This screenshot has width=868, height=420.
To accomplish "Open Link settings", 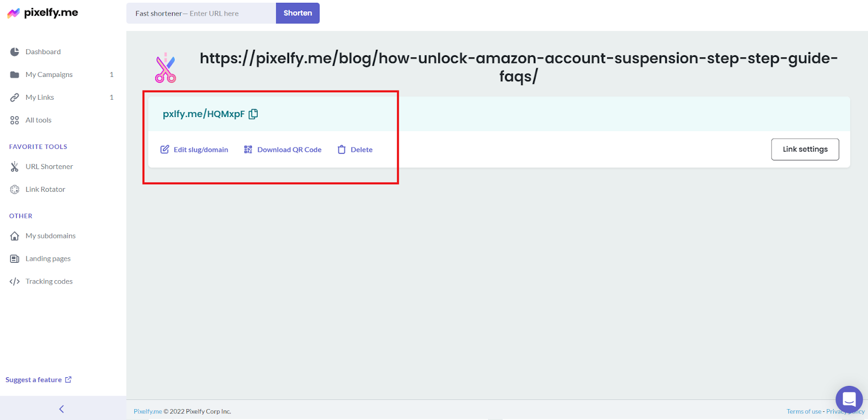I will tap(805, 149).
